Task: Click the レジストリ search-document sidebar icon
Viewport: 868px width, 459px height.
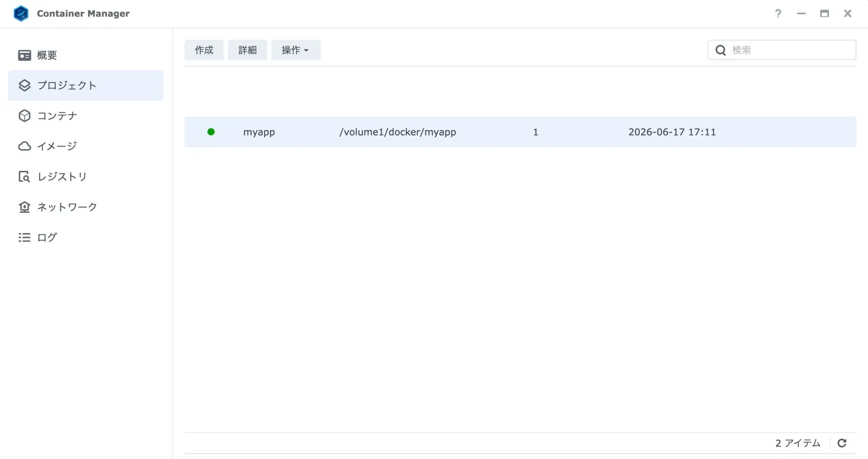Action: tap(24, 177)
